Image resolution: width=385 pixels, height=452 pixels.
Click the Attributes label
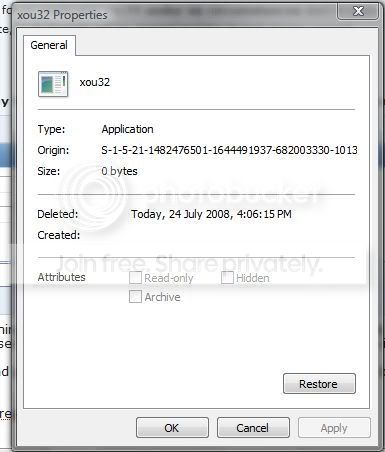coord(61,277)
